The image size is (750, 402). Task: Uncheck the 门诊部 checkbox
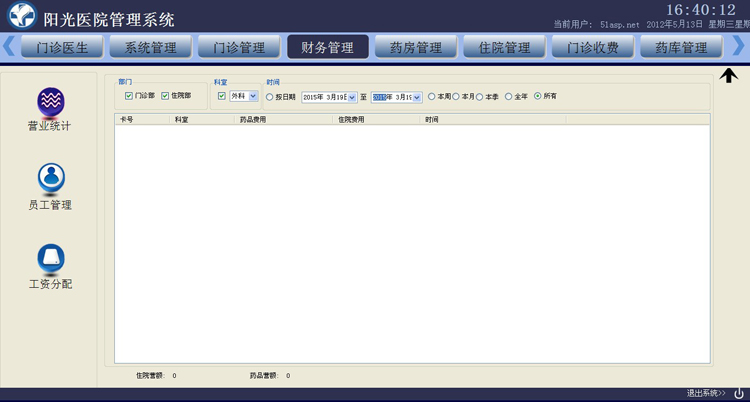click(129, 96)
